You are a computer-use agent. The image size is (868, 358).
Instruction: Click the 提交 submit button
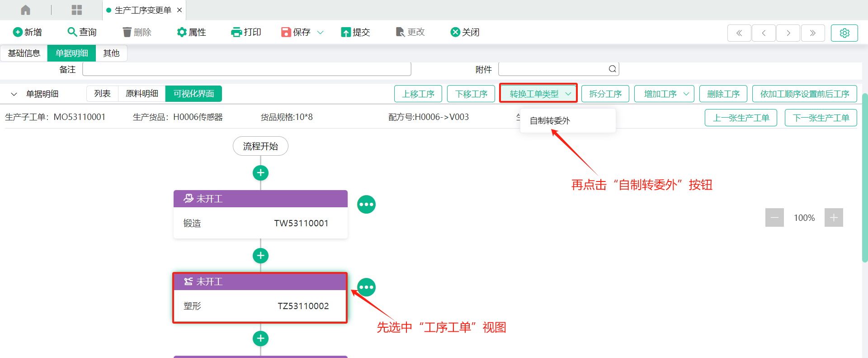(x=356, y=32)
